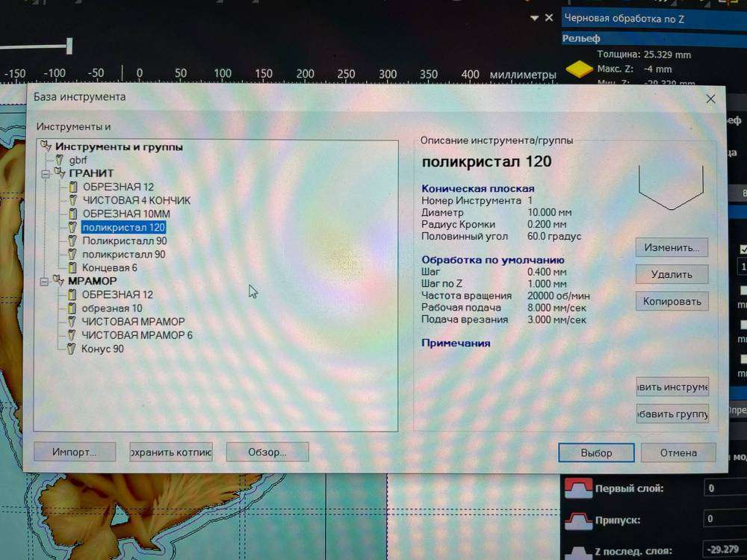Open panel dropdown arrow beside Черновая обработка
This screenshot has height=560, width=747.
point(534,18)
